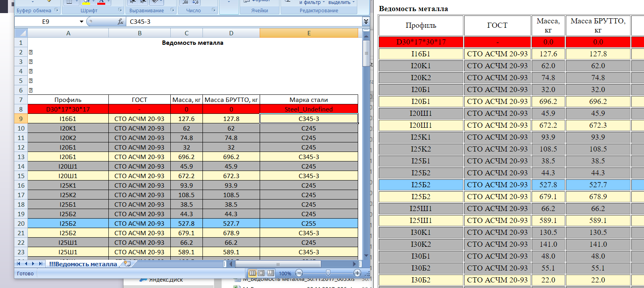Go to the first sheet using navigation arrow
This screenshot has width=644, height=288.
pyautogui.click(x=19, y=264)
